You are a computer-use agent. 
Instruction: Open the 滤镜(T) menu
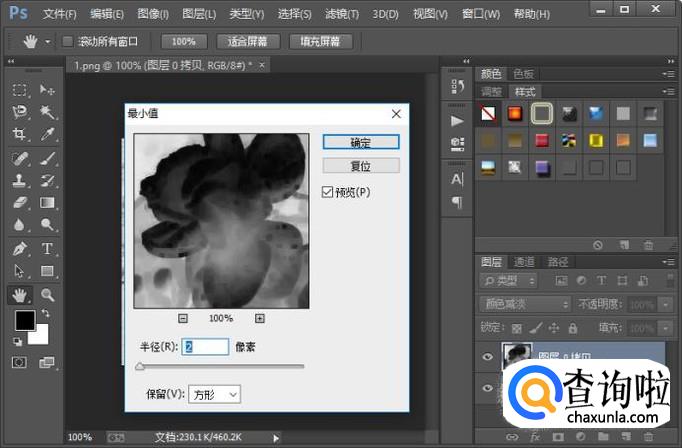point(343,14)
